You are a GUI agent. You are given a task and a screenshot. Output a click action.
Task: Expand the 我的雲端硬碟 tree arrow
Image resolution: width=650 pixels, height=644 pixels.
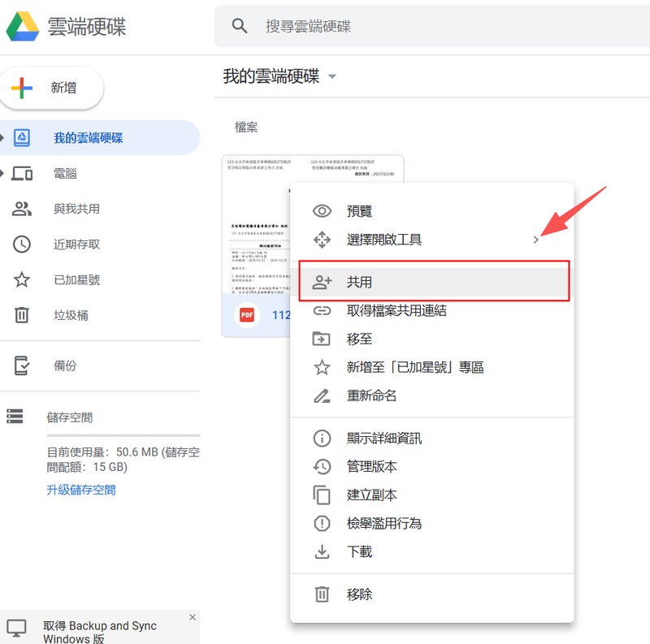(x=3, y=138)
